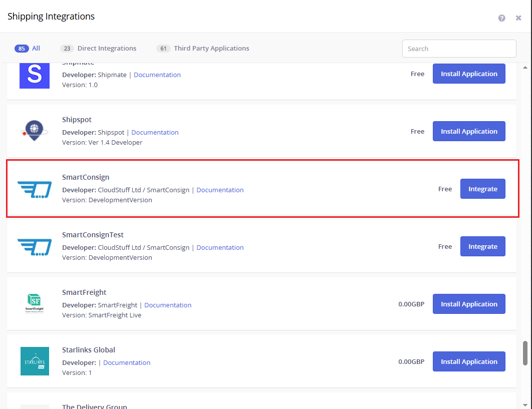Image resolution: width=532 pixels, height=409 pixels.
Task: Select the SmartFreight title text
Action: (84, 292)
